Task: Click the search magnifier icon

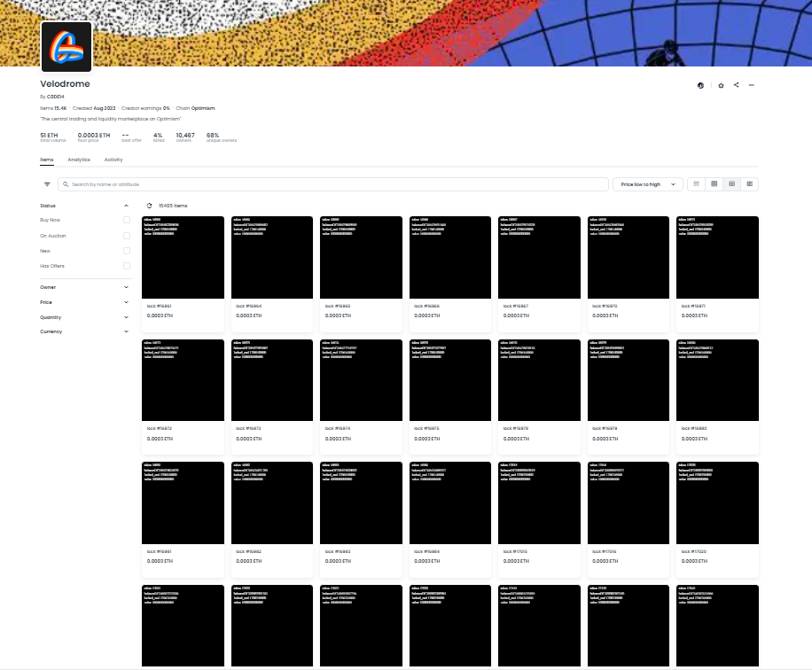Action: click(x=66, y=184)
